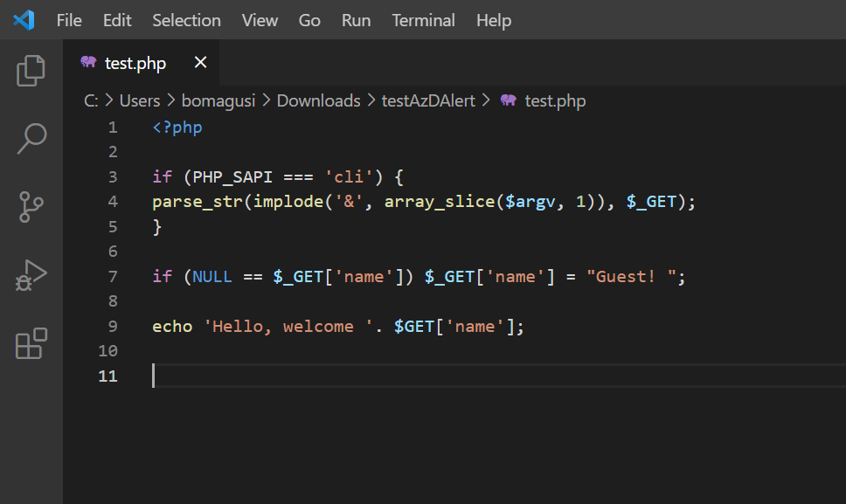
Task: Click the parse_str function call
Action: coord(198,202)
